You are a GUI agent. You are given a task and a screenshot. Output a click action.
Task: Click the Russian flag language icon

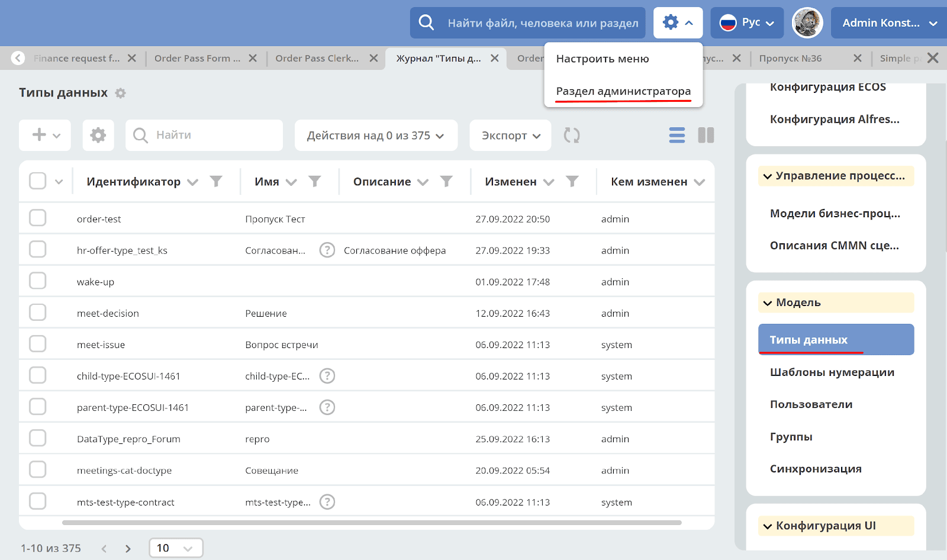[x=727, y=23]
